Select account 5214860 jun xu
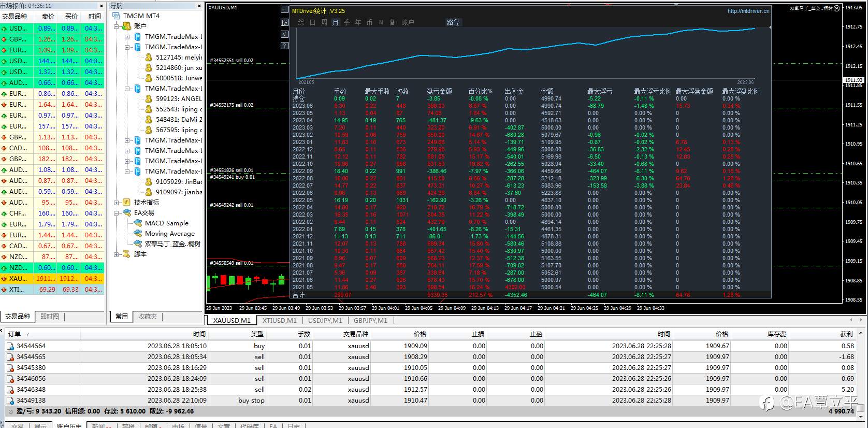868x428 pixels. coord(173,67)
